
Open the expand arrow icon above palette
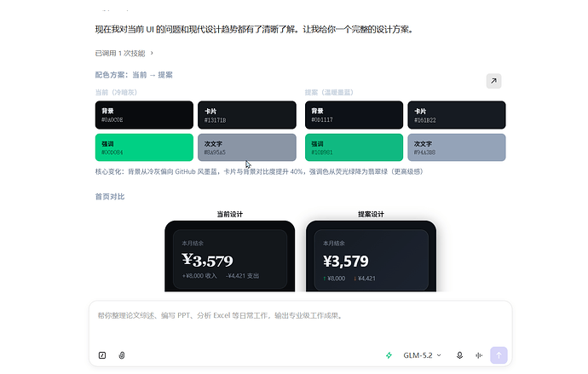(493, 81)
